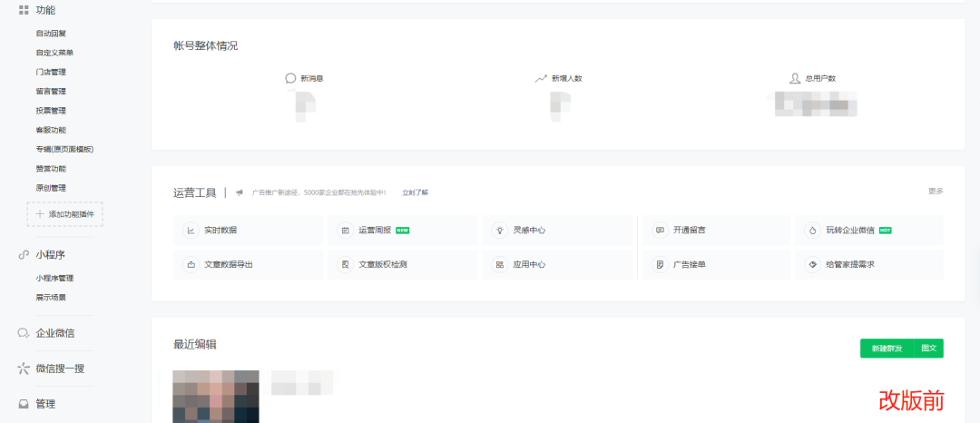Select 原创管理 sidebar entry
The width and height of the screenshot is (980, 423).
(51, 188)
